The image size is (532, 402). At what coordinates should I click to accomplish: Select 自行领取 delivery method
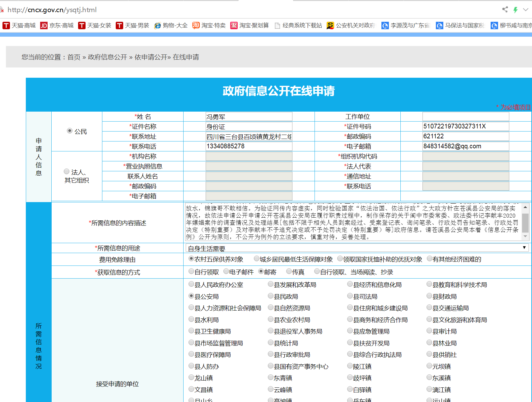coord(191,271)
